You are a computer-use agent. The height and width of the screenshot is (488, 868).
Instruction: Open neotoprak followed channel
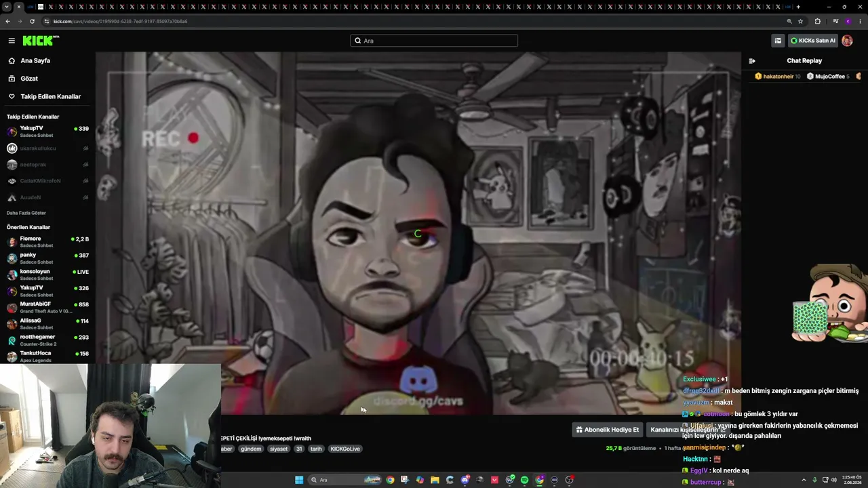pos(47,165)
